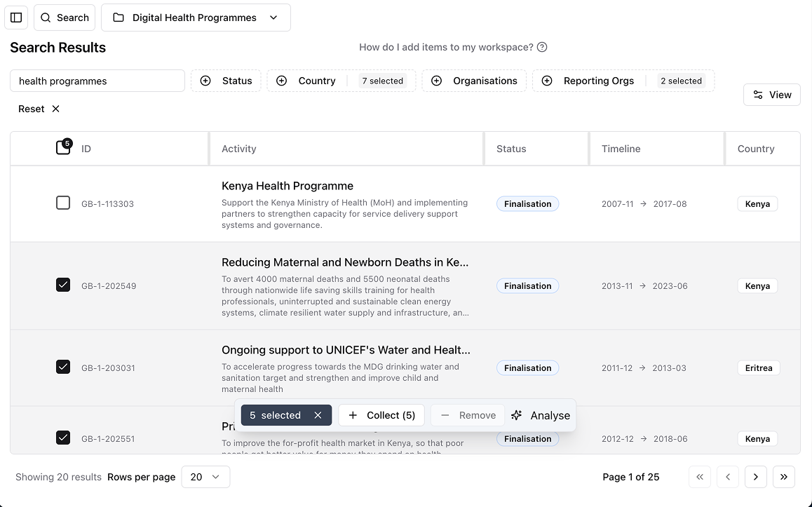
Task: Click the help question mark icon
Action: coord(541,47)
